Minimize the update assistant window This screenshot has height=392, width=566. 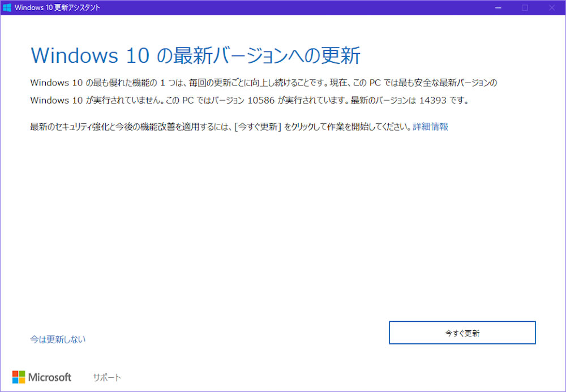click(498, 7)
